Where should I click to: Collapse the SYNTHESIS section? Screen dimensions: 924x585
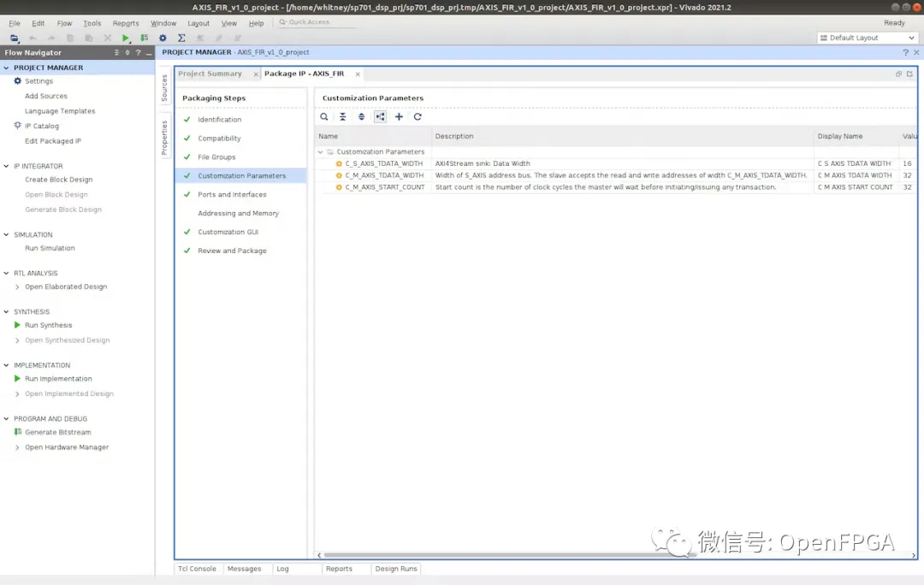click(7, 311)
